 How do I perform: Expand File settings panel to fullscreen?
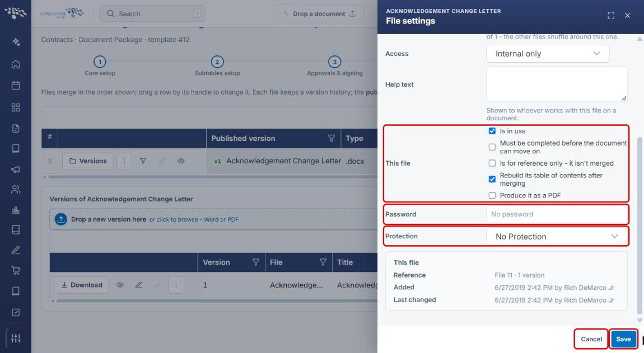pyautogui.click(x=611, y=16)
